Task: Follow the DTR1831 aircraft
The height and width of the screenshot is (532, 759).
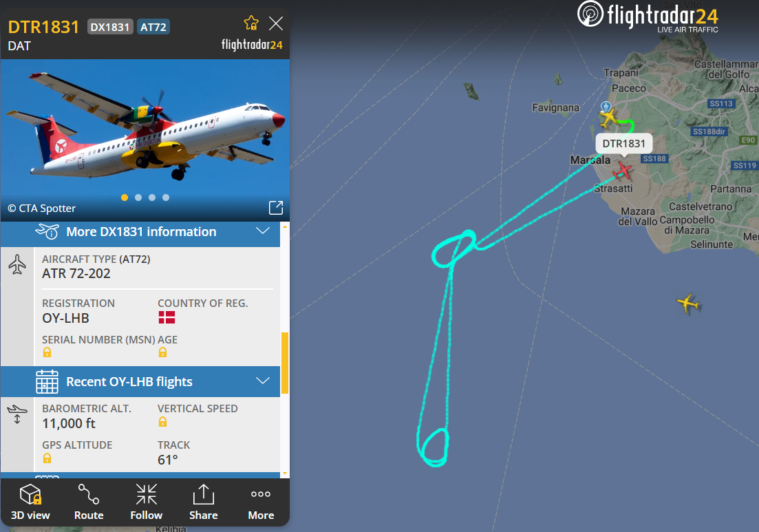Action: coord(146,502)
